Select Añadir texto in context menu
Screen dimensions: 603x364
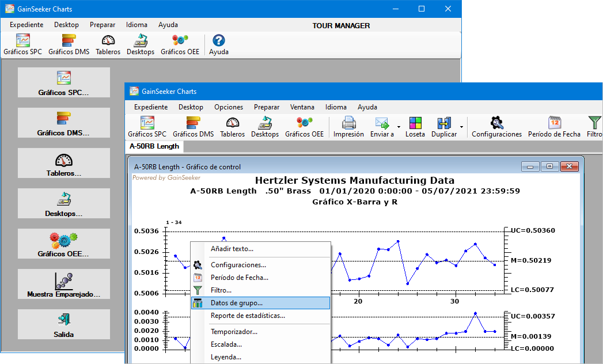[232, 249]
